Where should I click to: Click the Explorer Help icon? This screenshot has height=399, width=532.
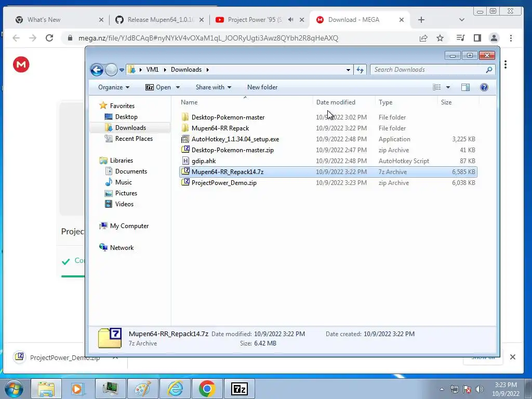[484, 87]
